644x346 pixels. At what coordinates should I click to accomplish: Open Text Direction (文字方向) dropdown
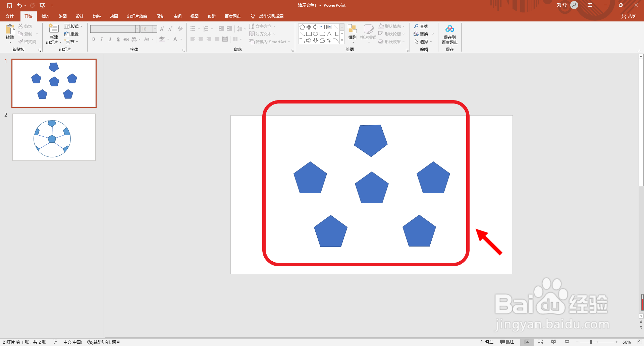[x=262, y=26]
